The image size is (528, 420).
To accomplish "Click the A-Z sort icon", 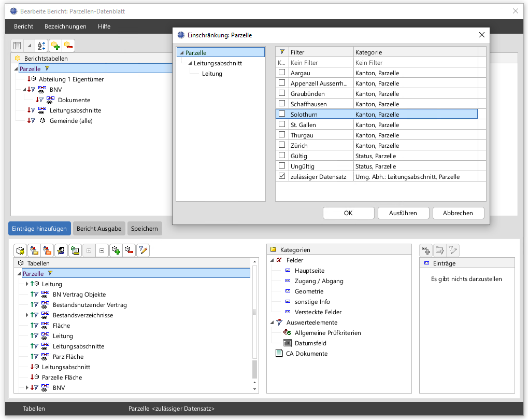I will (41, 46).
